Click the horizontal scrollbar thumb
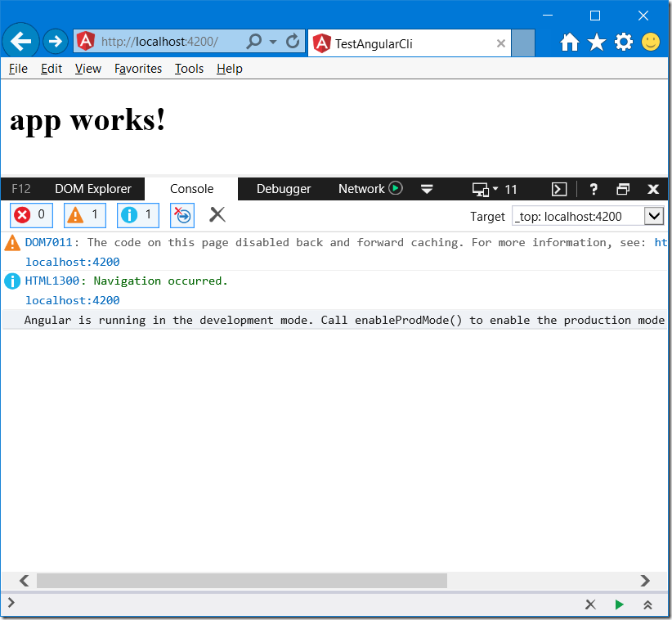Viewport: 672px width, 620px height. click(x=242, y=581)
